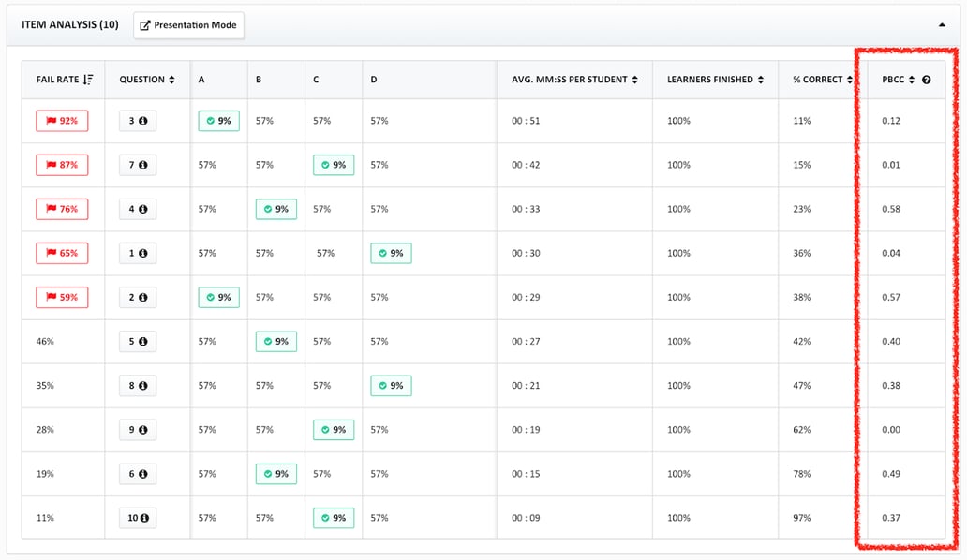This screenshot has height=560, width=967.
Task: Open info for question 3
Action: click(143, 121)
